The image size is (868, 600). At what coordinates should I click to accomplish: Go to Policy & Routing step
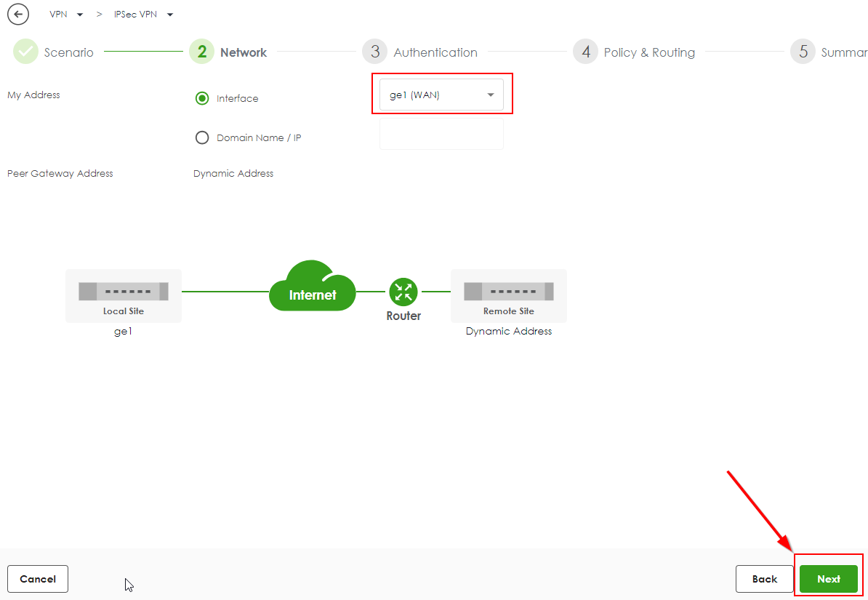[648, 52]
